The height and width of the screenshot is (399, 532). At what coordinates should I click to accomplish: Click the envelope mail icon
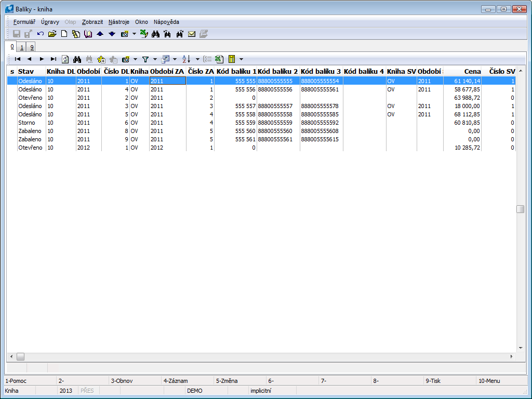pos(192,34)
